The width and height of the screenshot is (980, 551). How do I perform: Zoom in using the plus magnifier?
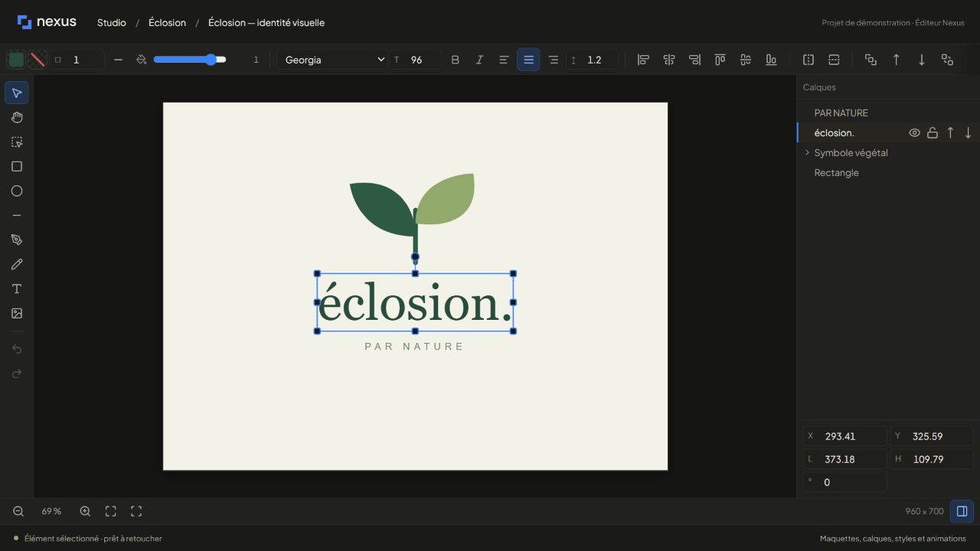coord(85,511)
